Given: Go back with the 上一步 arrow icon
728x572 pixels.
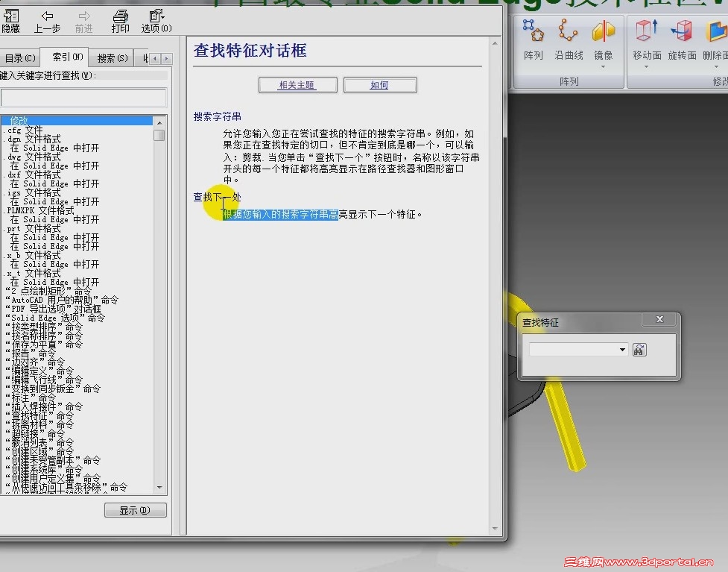Looking at the screenshot, I should [x=47, y=22].
